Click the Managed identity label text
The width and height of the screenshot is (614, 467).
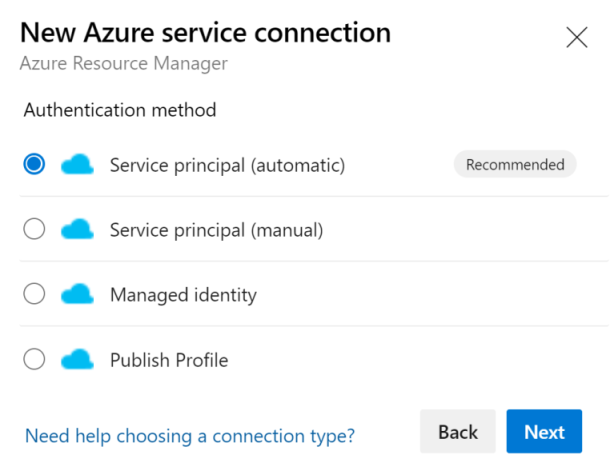[x=183, y=295]
